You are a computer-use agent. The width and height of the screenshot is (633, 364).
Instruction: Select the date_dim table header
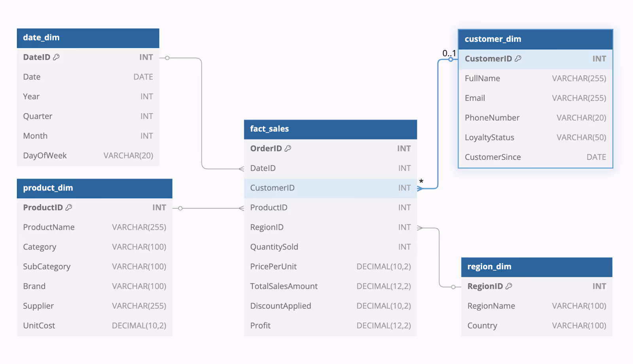88,38
